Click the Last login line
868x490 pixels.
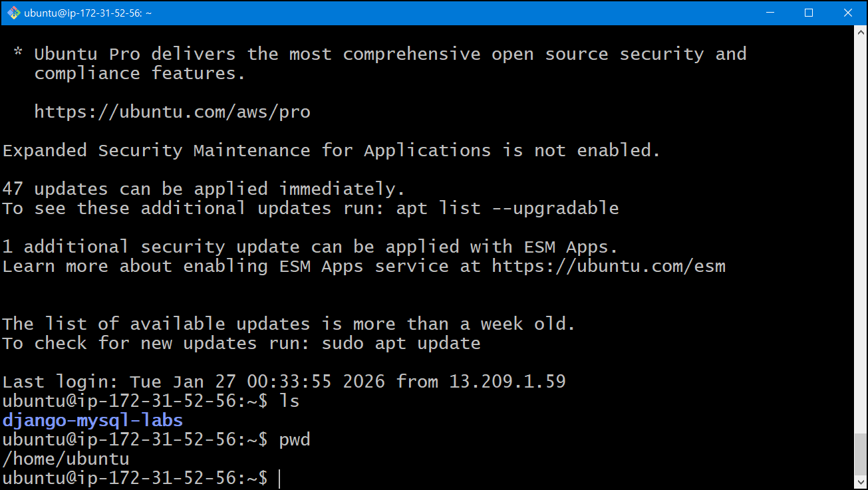[284, 382]
